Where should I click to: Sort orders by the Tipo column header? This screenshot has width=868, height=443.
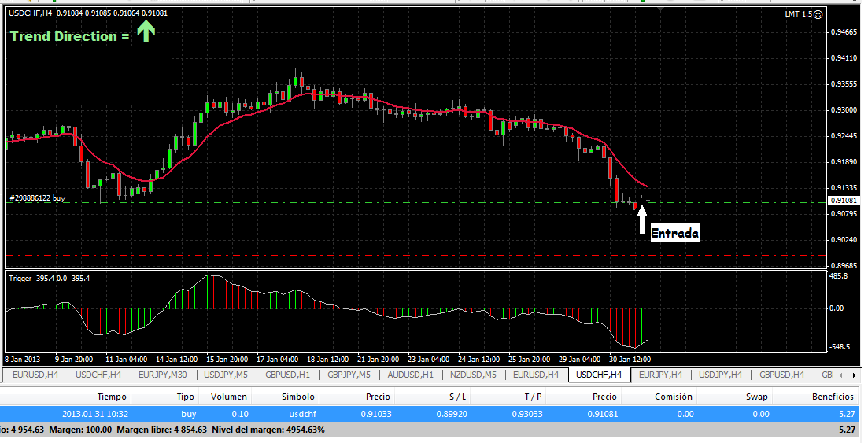pos(186,397)
